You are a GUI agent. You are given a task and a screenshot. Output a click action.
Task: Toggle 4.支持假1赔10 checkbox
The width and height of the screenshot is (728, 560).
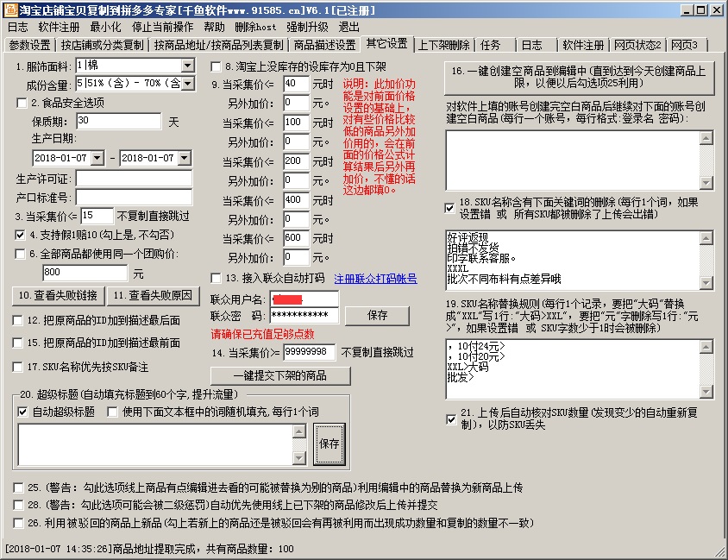20,235
